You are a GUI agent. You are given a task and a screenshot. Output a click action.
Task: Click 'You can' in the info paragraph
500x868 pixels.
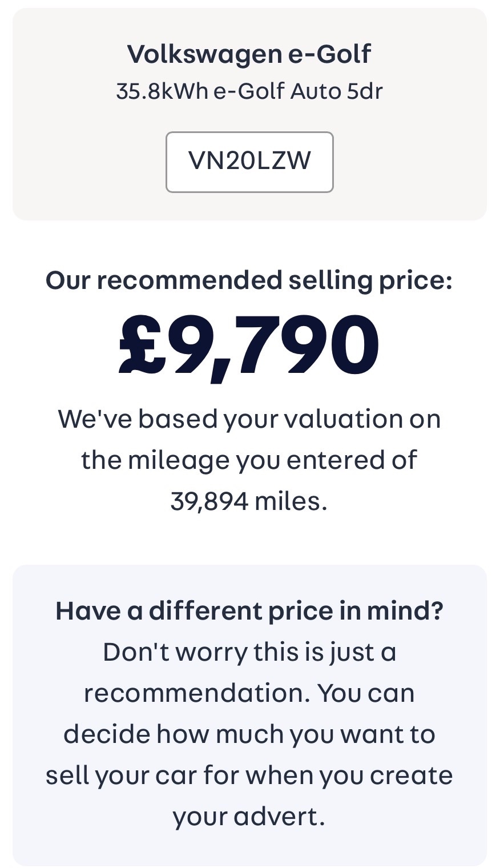pyautogui.click(x=366, y=693)
